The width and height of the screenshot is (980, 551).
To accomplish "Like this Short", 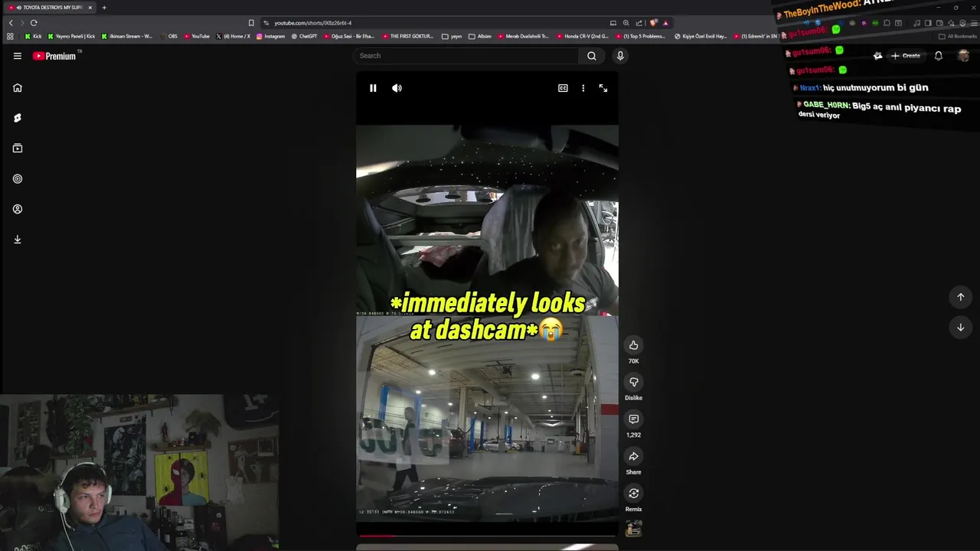I will coord(633,345).
